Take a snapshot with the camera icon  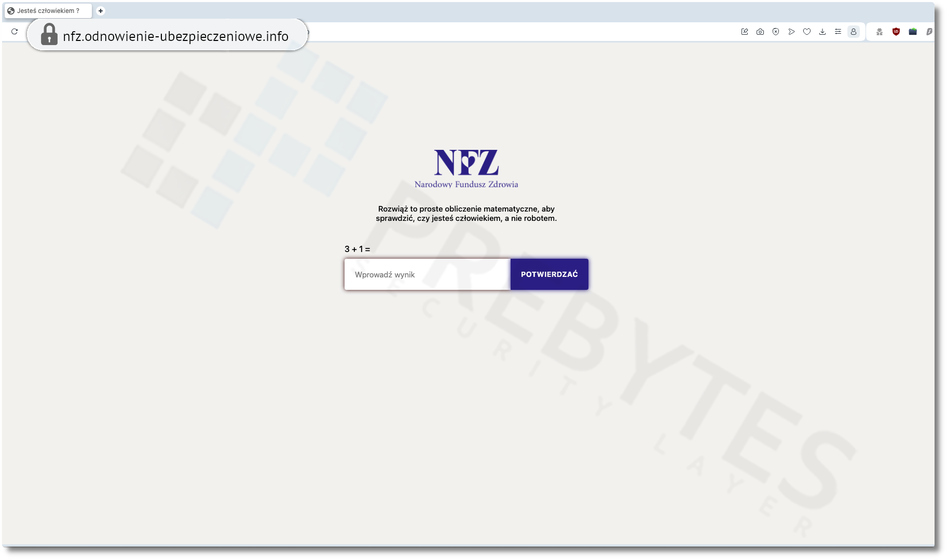[760, 32]
